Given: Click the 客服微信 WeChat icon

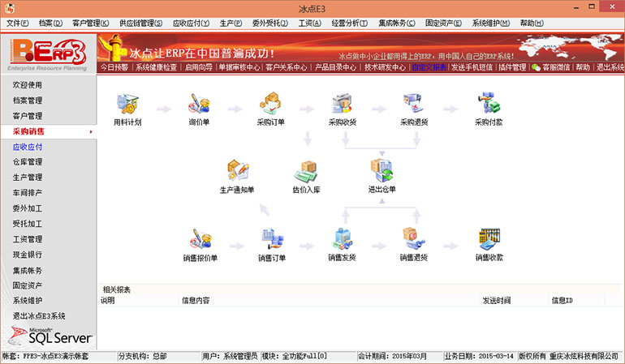Looking at the screenshot, I should [536, 67].
